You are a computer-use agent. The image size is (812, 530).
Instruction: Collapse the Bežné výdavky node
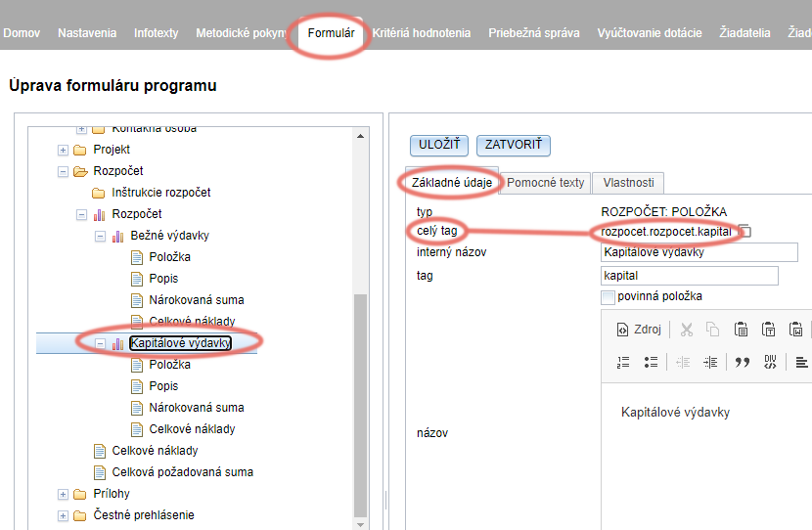pyautogui.click(x=100, y=236)
